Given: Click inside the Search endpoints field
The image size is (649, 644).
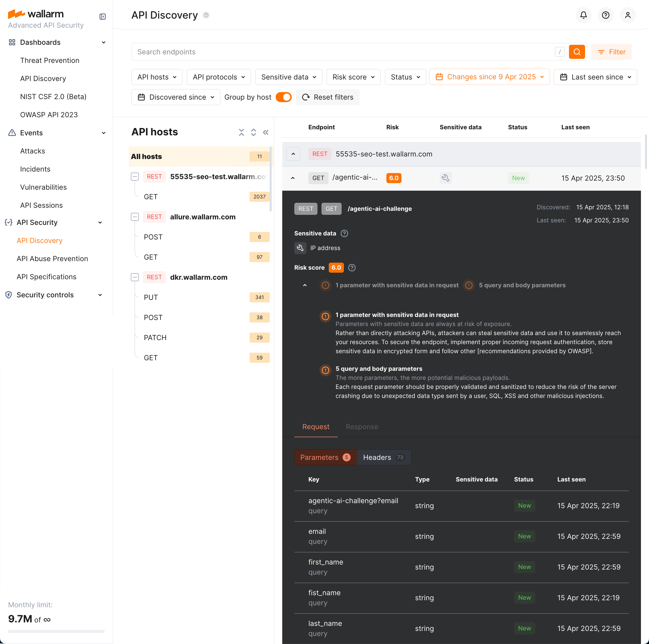Looking at the screenshot, I should [302, 52].
